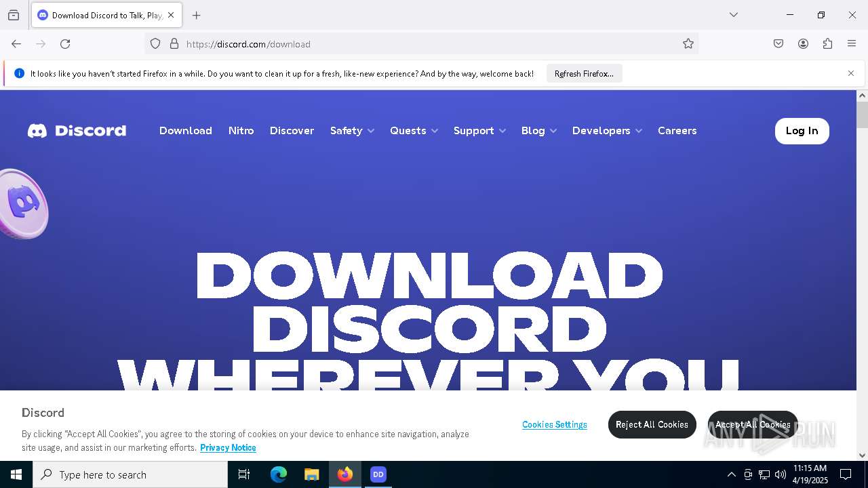Open notification center icon
Screen dimensions: 868x488
(x=846, y=474)
